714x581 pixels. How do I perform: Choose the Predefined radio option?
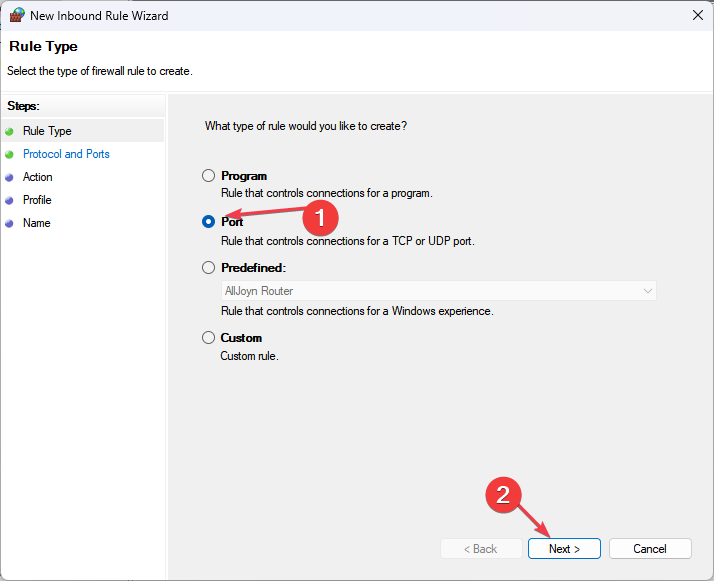(209, 268)
